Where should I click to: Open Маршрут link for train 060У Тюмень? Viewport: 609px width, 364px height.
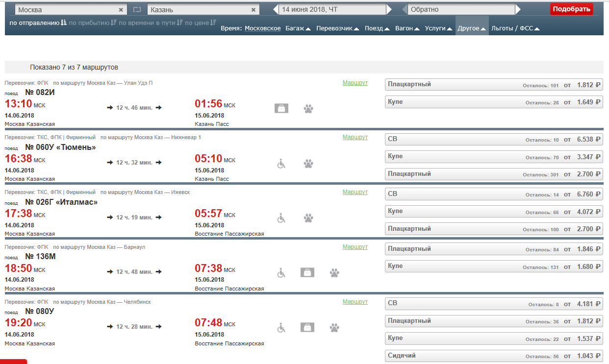tap(355, 137)
